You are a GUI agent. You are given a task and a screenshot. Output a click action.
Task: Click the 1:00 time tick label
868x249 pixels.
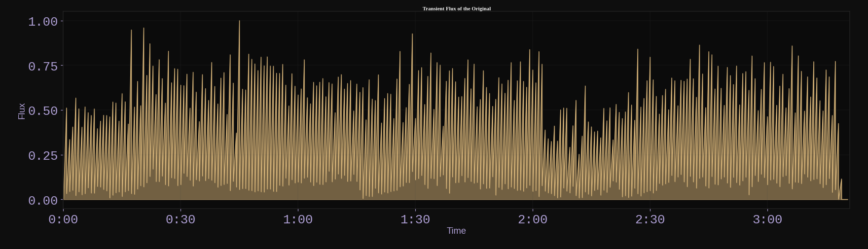(x=298, y=219)
